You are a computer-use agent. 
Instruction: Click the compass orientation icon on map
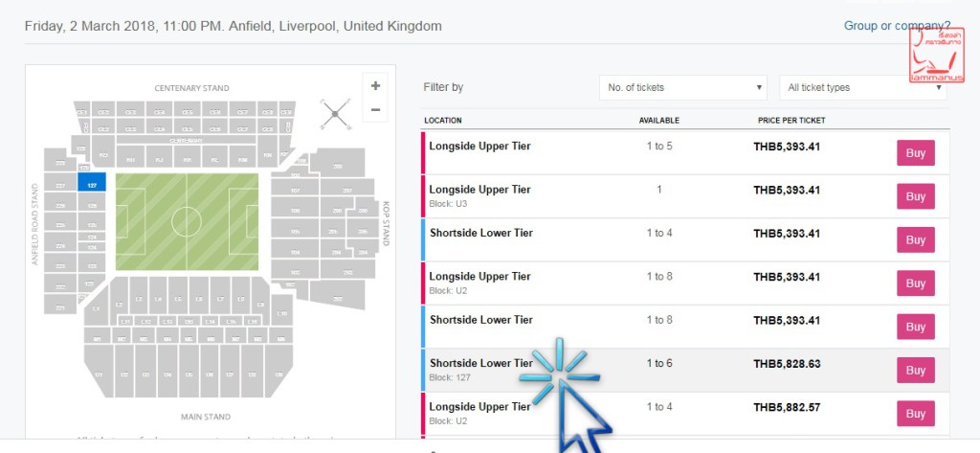[x=336, y=115]
